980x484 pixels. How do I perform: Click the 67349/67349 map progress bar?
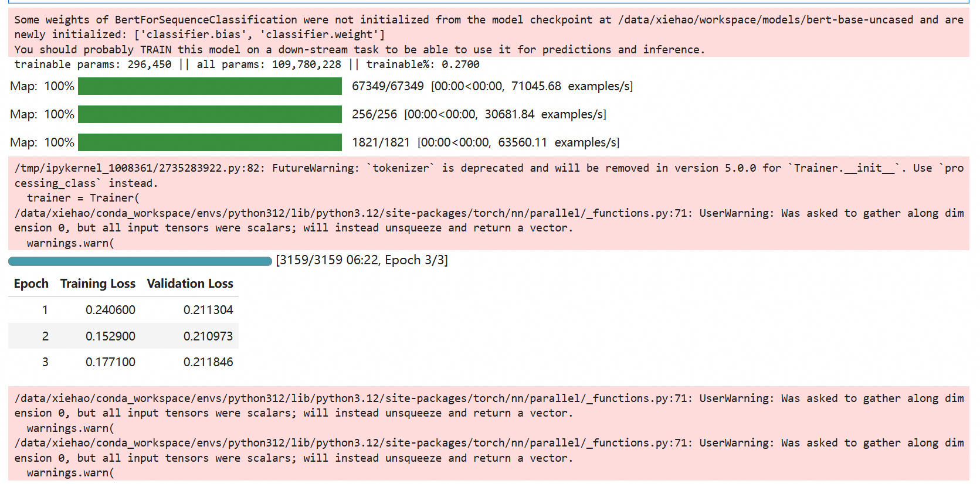210,86
